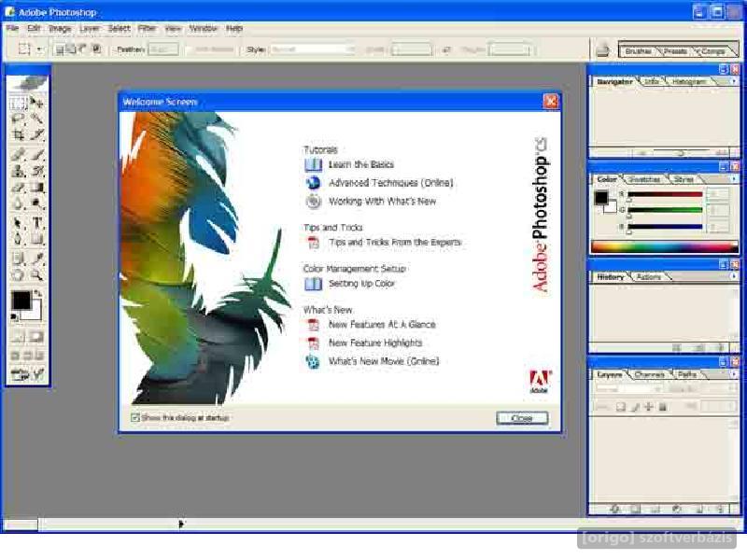Open the Layers panel flyout menu arrow

[x=734, y=374]
